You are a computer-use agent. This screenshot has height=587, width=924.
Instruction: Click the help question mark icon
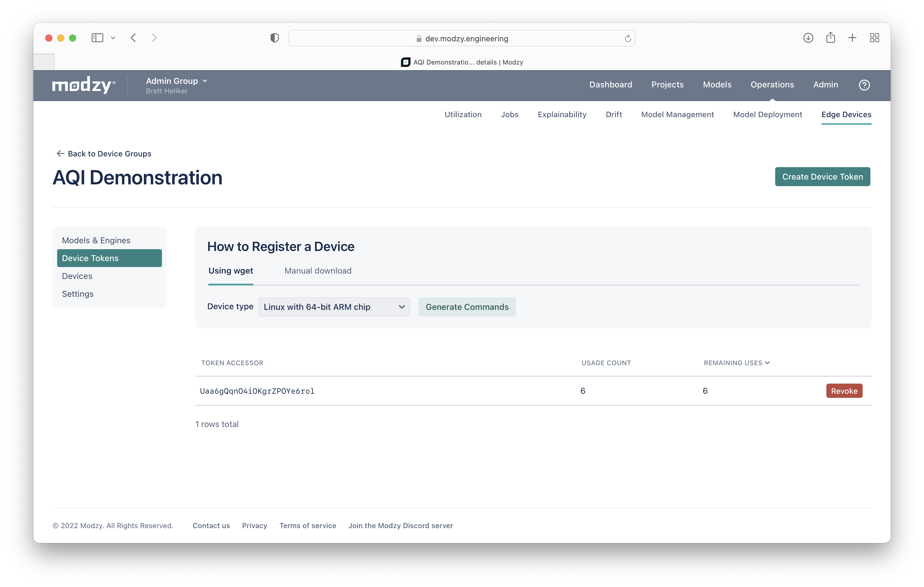click(864, 85)
